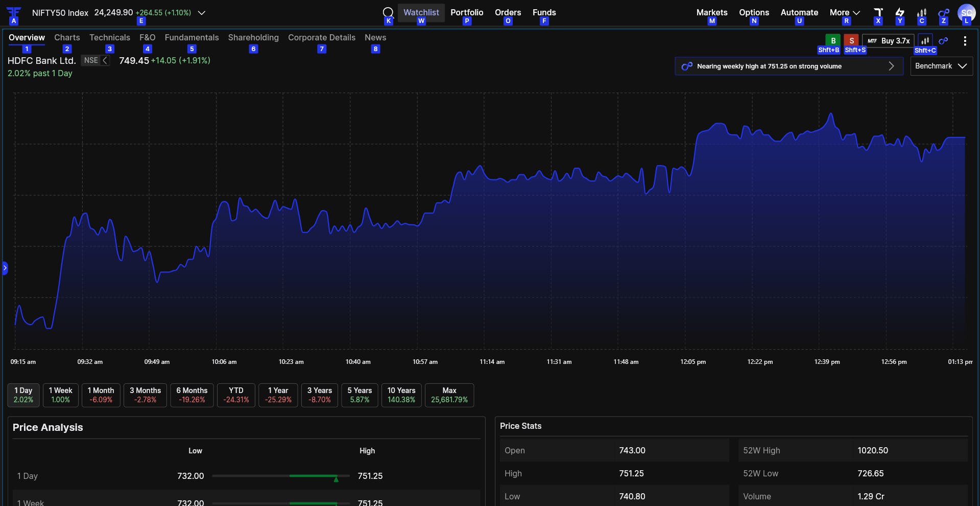Open the candlestick chart icon in top bar
The width and height of the screenshot is (980, 506).
coord(922,12)
